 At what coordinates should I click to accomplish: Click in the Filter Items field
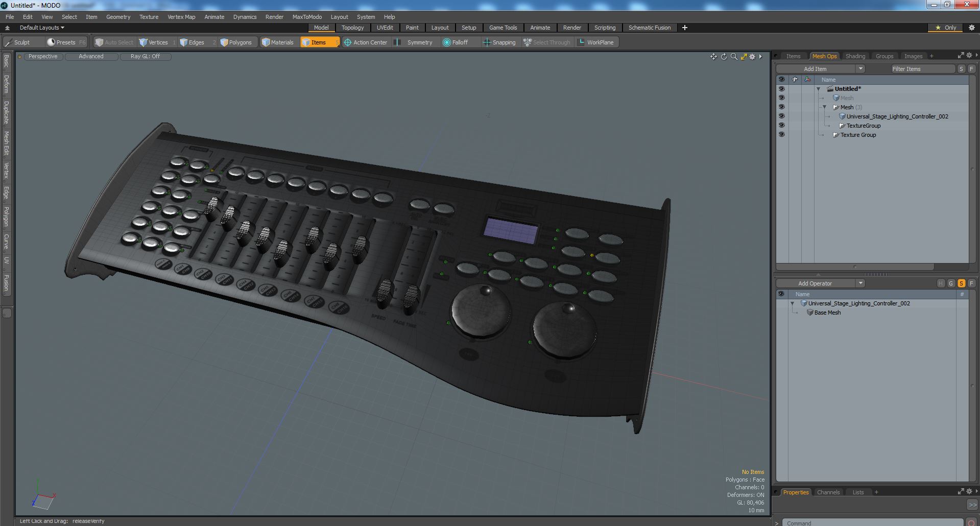(923, 69)
